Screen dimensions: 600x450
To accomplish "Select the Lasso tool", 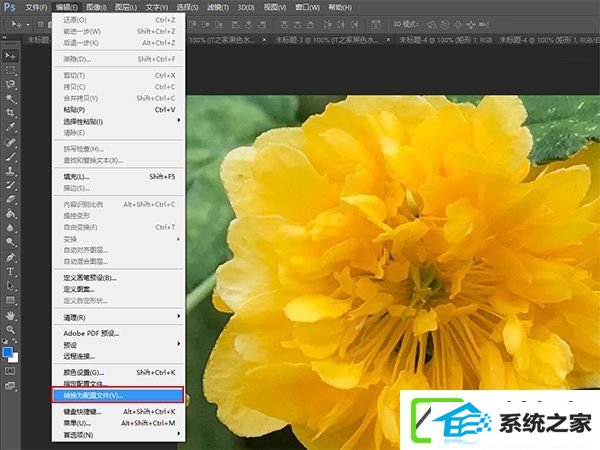I will [x=10, y=85].
